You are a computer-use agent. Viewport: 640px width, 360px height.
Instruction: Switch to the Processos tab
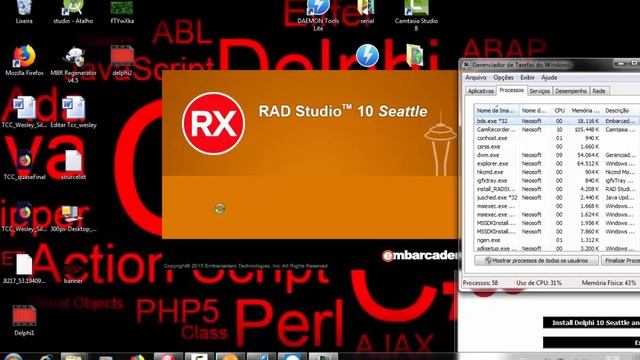(x=511, y=90)
